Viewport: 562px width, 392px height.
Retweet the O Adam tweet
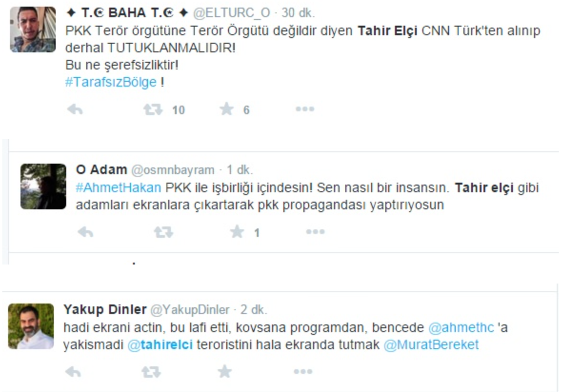point(163,232)
